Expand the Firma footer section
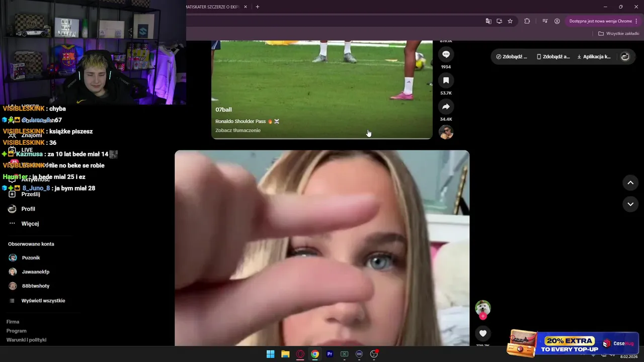The image size is (644, 362). 13,322
